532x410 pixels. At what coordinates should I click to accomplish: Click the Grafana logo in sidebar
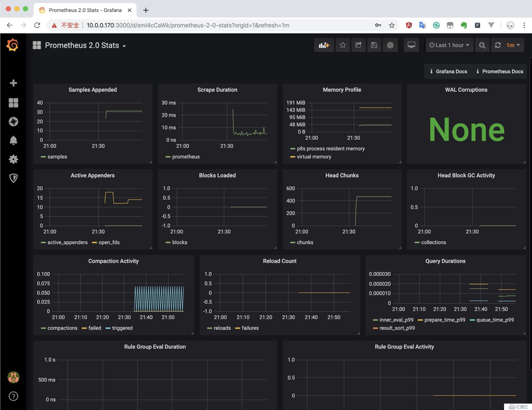[12, 45]
